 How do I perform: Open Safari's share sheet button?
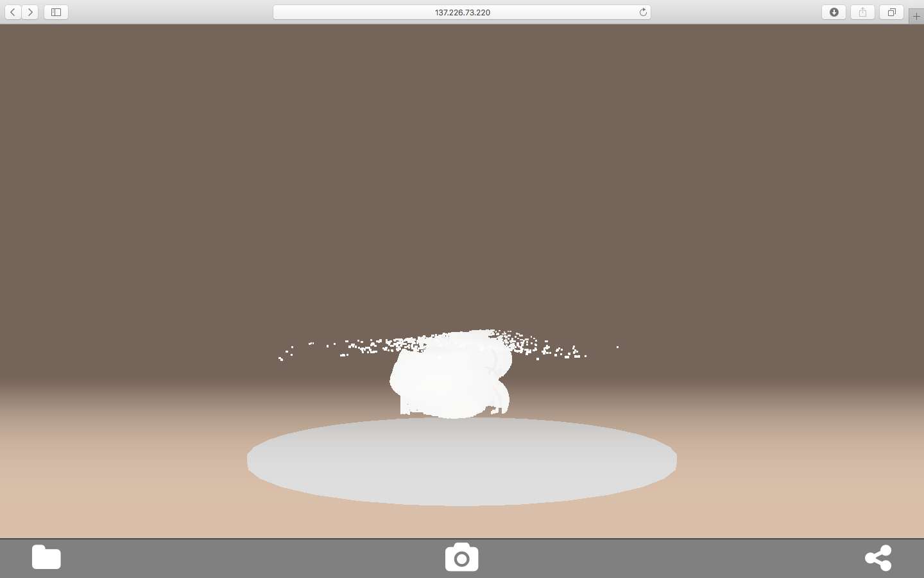pyautogui.click(x=862, y=12)
